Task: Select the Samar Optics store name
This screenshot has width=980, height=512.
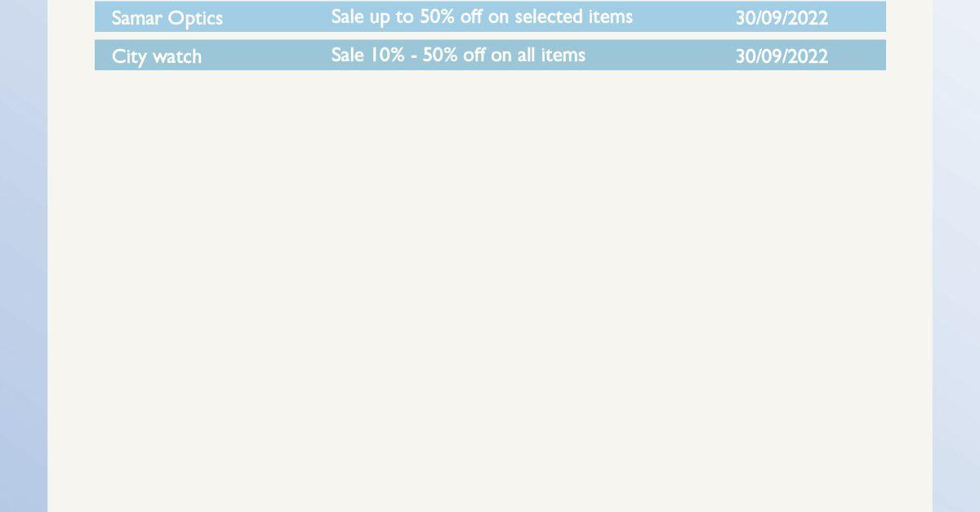Action: click(x=167, y=18)
